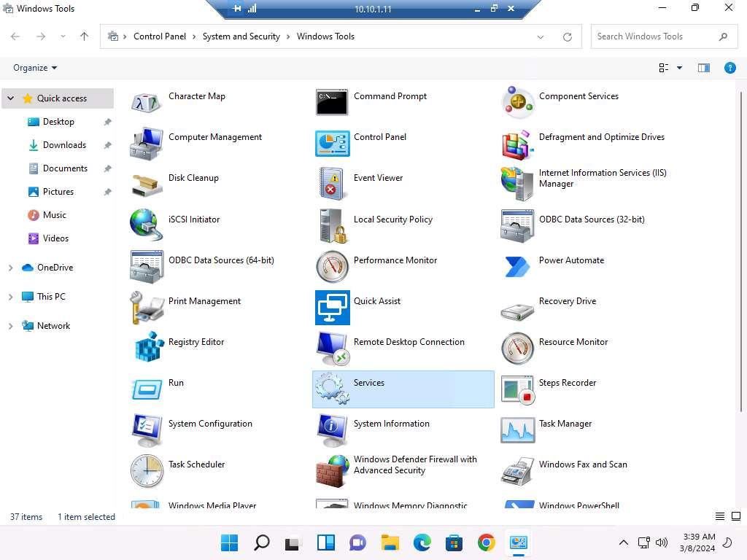Open the Task Scheduler clock icon

147,470
